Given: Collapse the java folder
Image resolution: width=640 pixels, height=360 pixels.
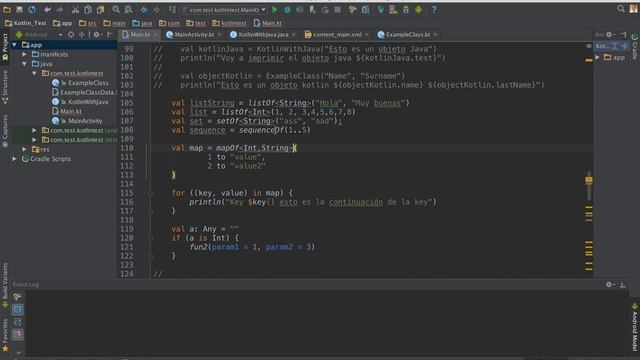Looking at the screenshot, I should click(24, 64).
